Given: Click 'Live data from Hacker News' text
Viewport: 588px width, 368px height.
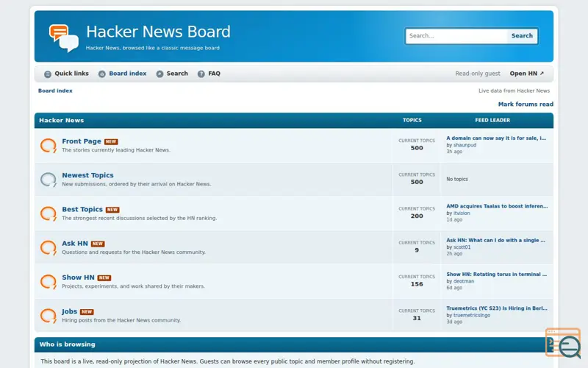Looking at the screenshot, I should pyautogui.click(x=514, y=91).
